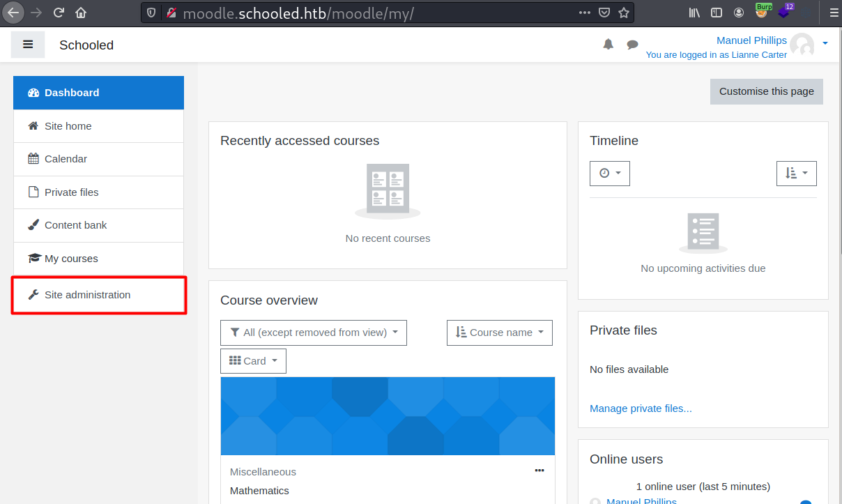Follow the Manage private files link

[x=641, y=408]
